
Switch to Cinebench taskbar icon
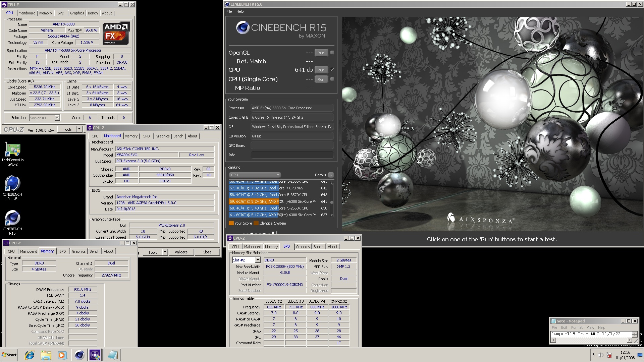tap(79, 355)
